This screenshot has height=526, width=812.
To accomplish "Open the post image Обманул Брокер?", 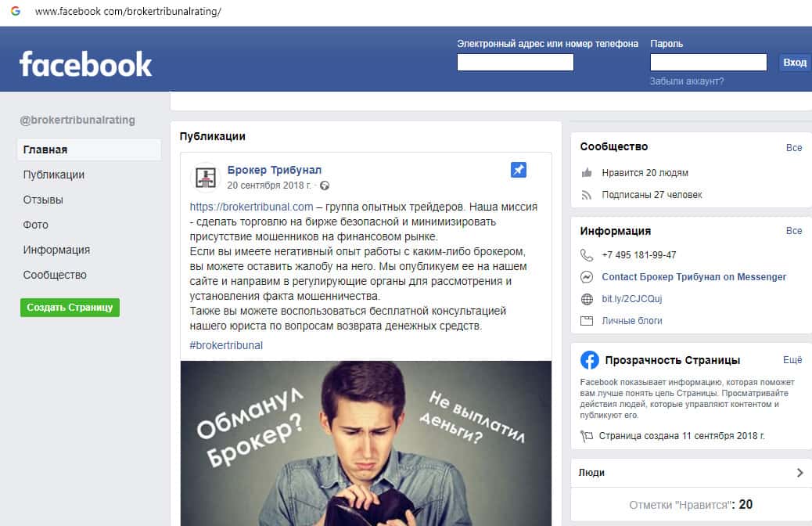I will coord(365,443).
